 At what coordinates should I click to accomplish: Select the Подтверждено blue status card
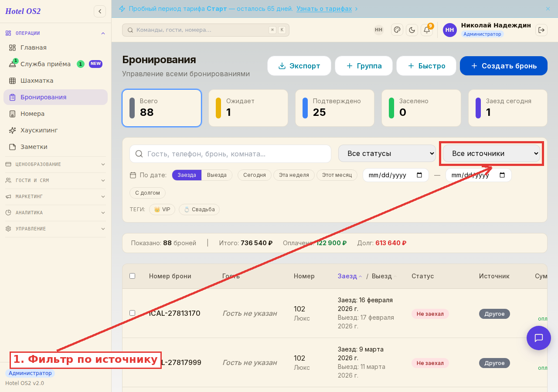tap(335, 108)
